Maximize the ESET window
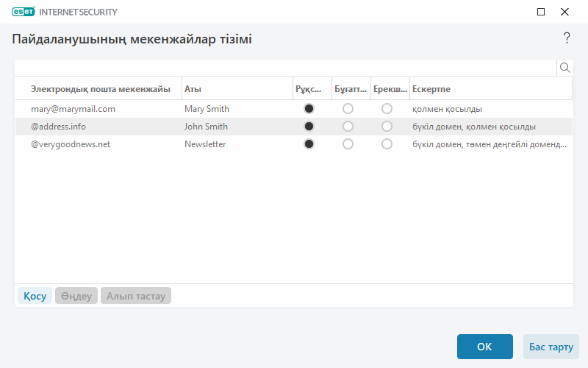The image size is (588, 368). pos(541,12)
